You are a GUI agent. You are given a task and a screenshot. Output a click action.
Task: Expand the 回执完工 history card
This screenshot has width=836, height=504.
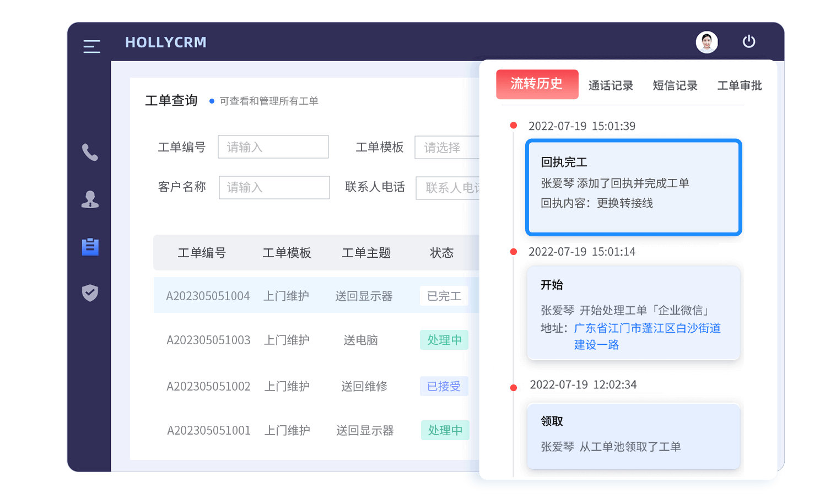633,187
